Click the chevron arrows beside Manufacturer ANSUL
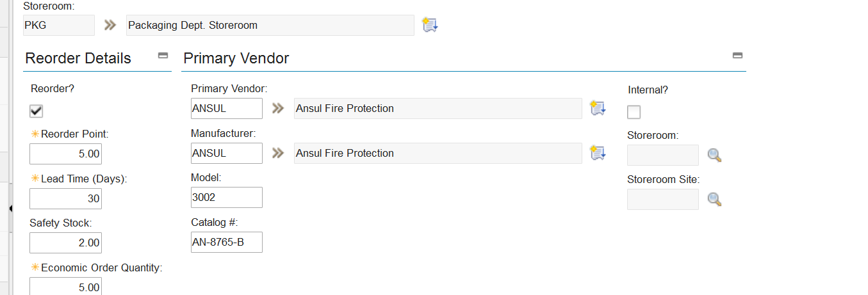Image resolution: width=868 pixels, height=295 pixels. [277, 153]
